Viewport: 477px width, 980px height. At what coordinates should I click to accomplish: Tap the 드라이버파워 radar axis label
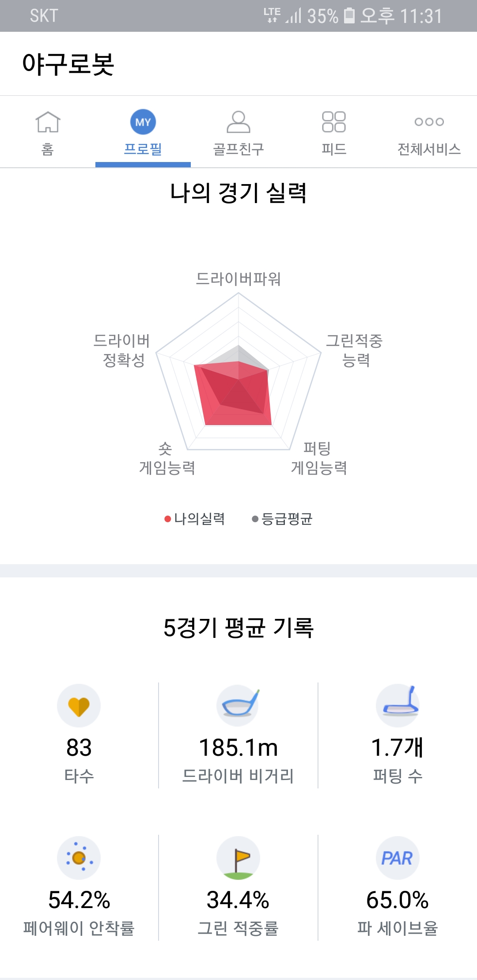pyautogui.click(x=238, y=279)
